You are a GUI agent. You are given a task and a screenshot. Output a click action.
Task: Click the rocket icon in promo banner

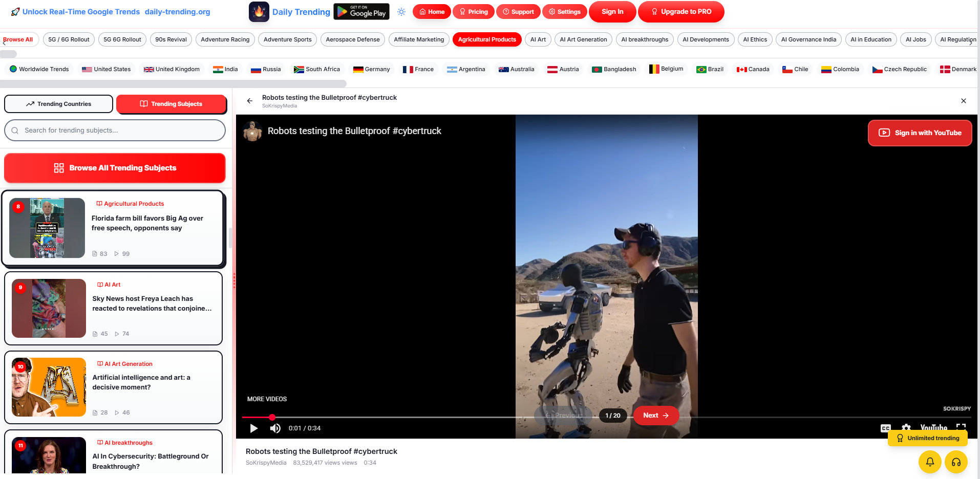coord(15,12)
